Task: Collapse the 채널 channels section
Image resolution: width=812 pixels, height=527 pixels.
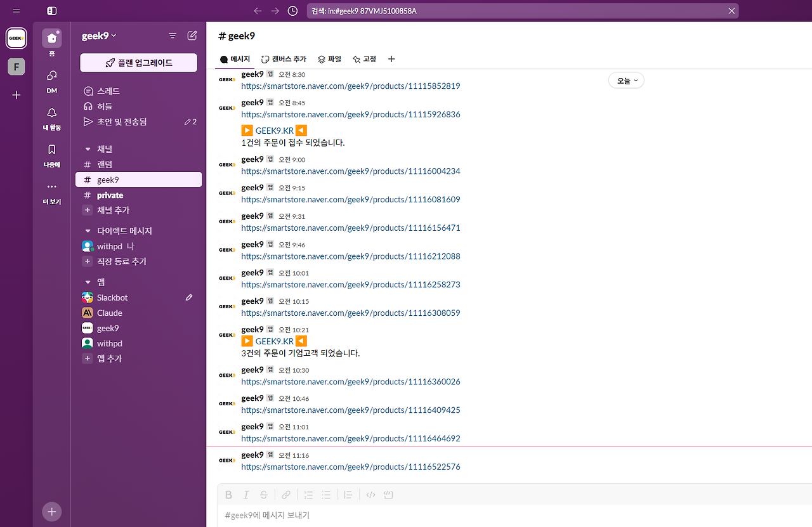Action: 87,148
